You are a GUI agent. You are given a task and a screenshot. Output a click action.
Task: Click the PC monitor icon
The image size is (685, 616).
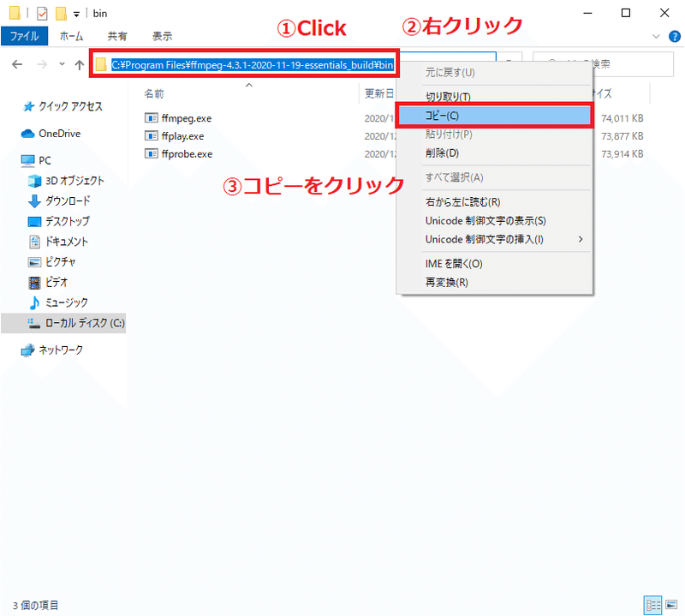[27, 161]
